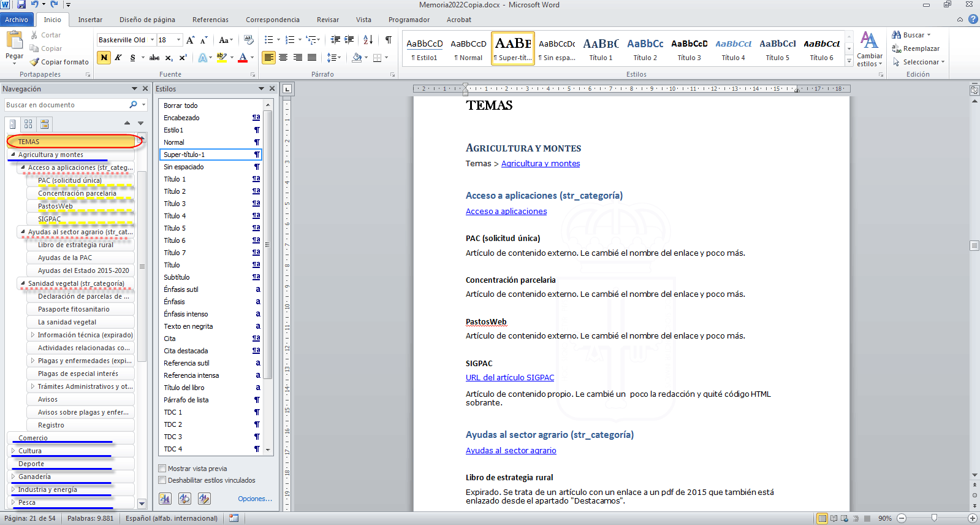
Task: Center align the paragraph text
Action: click(283, 58)
